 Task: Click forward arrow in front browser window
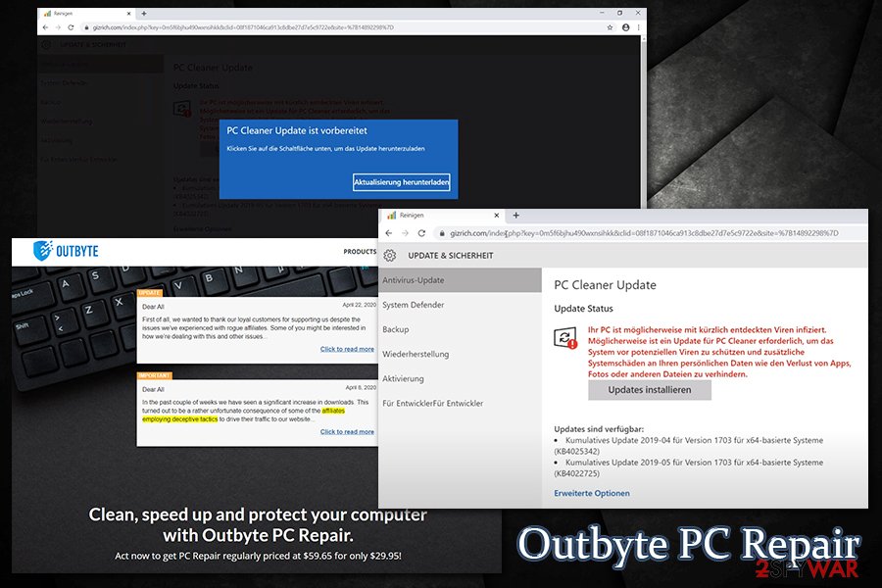coord(405,233)
